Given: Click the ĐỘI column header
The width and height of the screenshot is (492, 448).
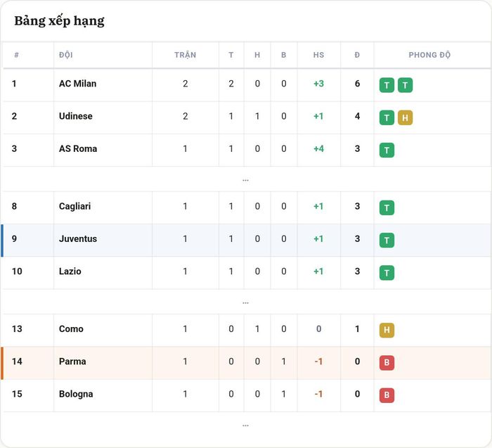Looking at the screenshot, I should (66, 55).
